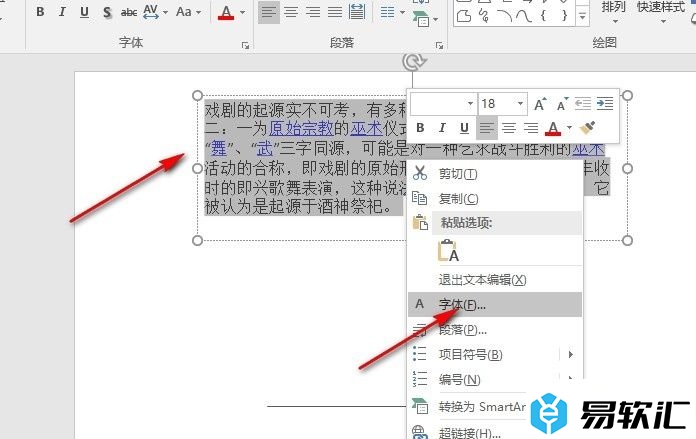Click increase font size in mini toolbar
Viewport: 696px width, 439px height.
click(x=540, y=104)
